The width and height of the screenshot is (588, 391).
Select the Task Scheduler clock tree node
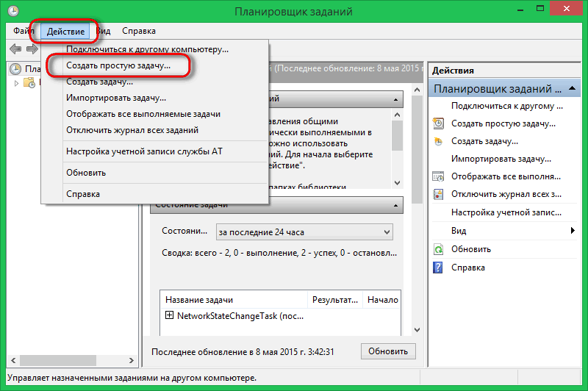(x=15, y=69)
